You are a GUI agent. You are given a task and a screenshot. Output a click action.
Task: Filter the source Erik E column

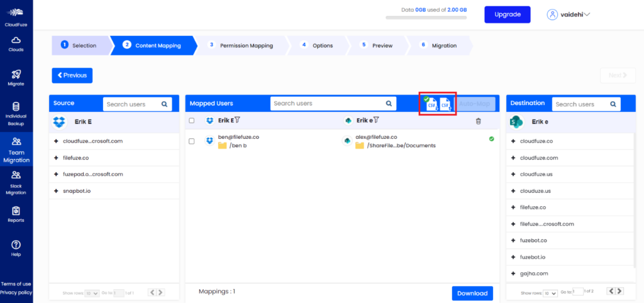coord(238,120)
